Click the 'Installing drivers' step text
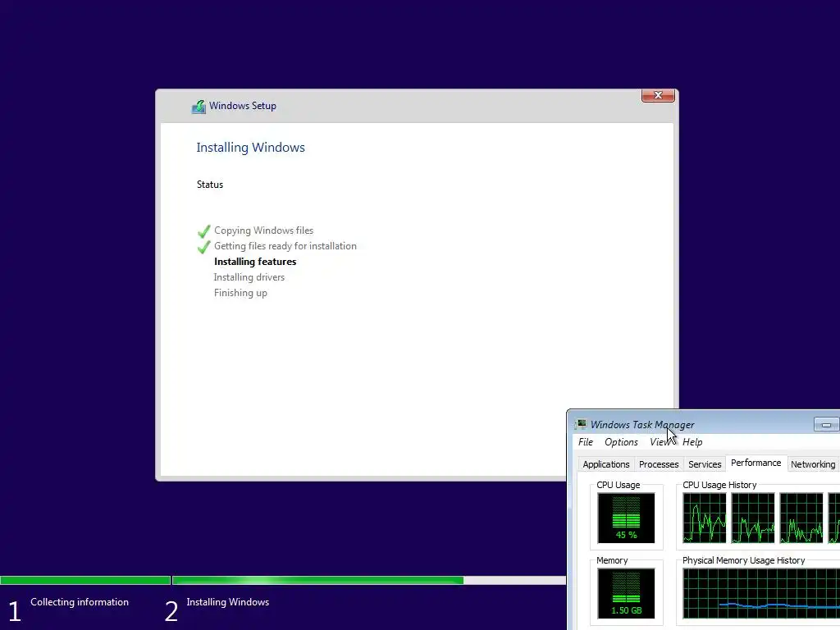Screen dimensions: 840x630 tap(249, 277)
